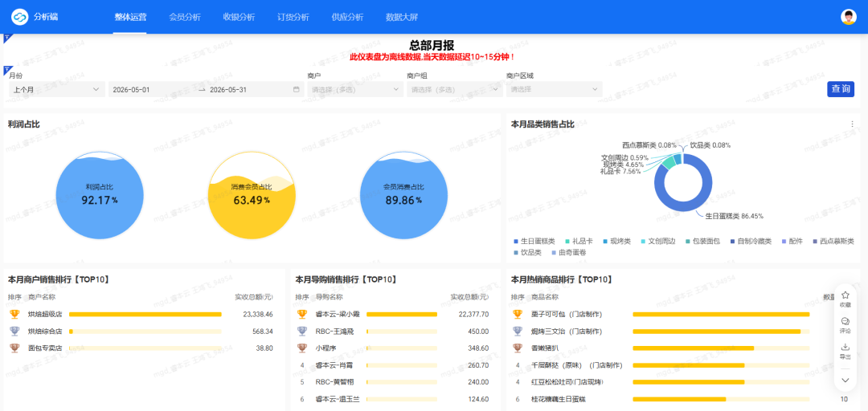The width and height of the screenshot is (868, 411).
Task: Switch to the 会员分析 tab
Action: pyautogui.click(x=185, y=17)
